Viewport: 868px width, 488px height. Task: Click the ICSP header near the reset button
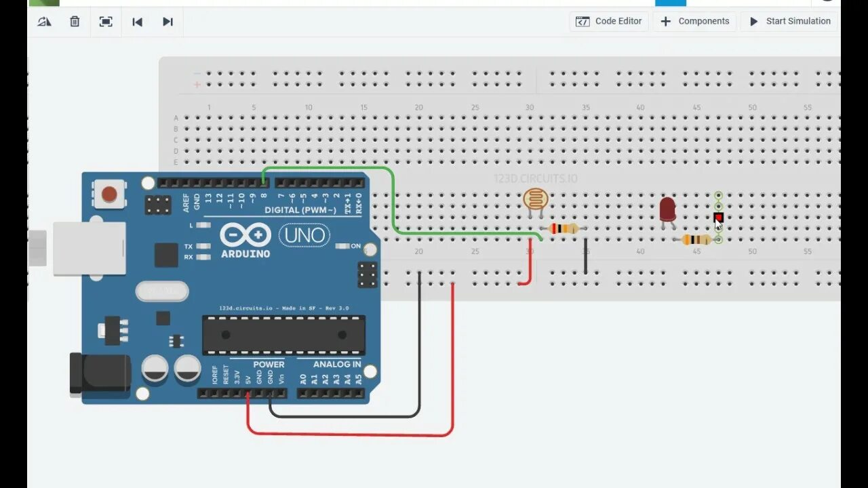point(158,205)
